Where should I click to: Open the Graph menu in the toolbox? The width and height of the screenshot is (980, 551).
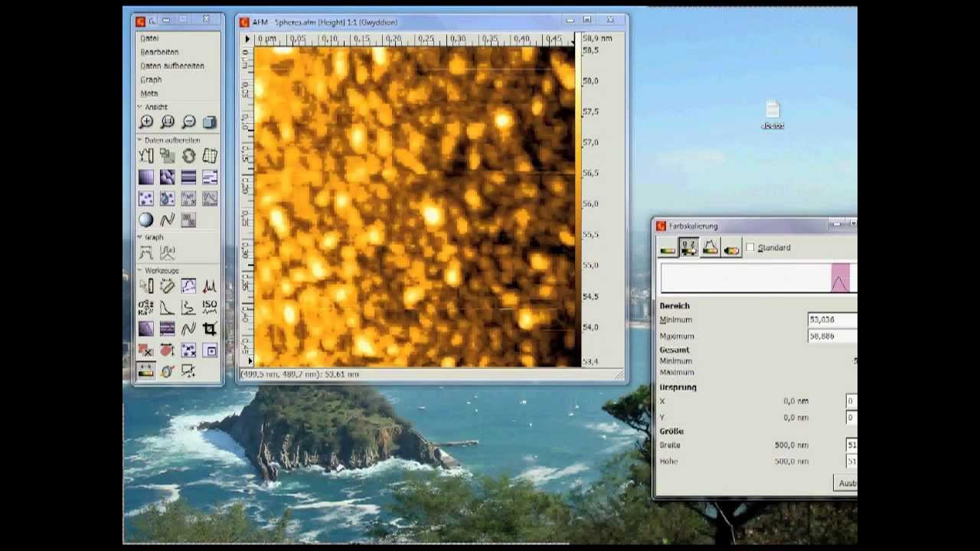151,79
